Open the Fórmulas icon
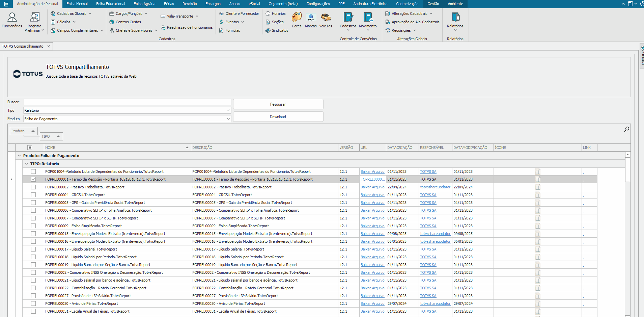 point(221,30)
